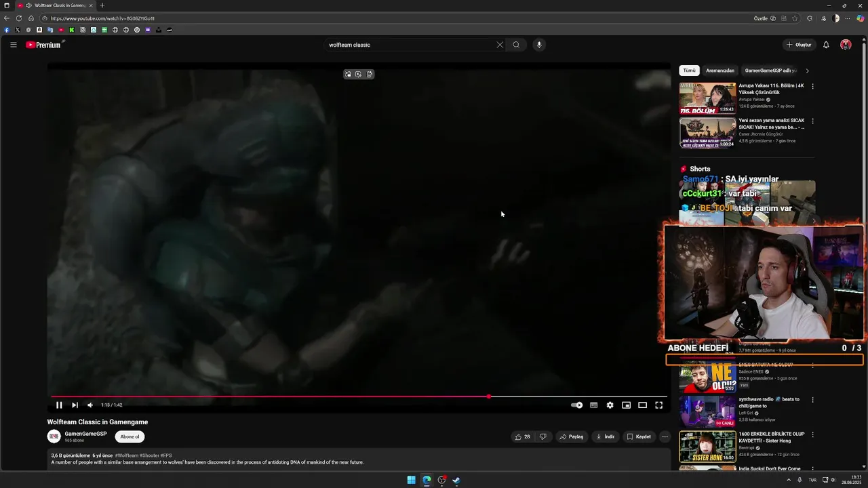Download the video via İndir
Viewport: 868px width, 488px height.
click(605, 436)
